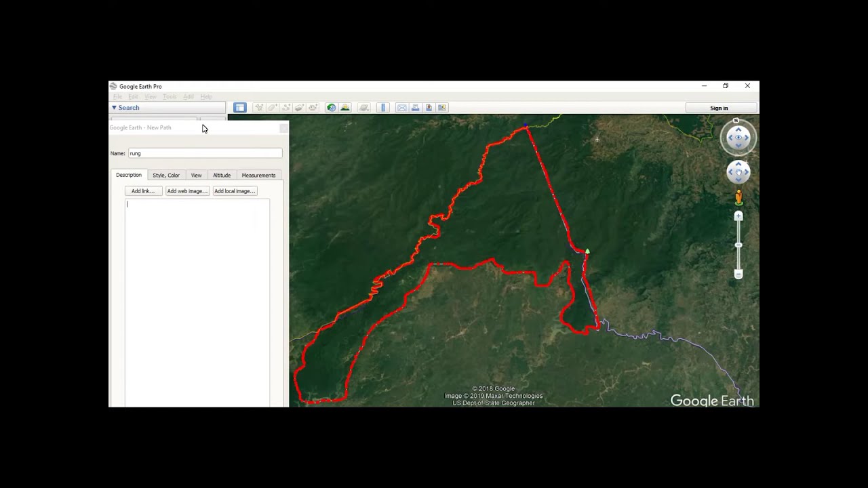Collapse the Search panel triangle
The height and width of the screenshot is (488, 868).
[114, 108]
